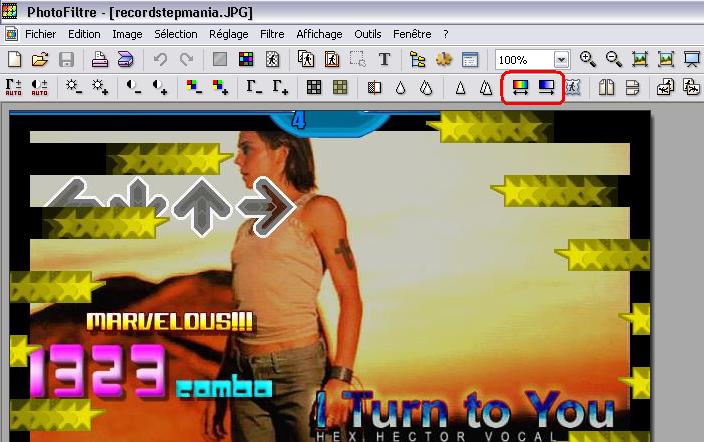Viewport: 704px width, 442px height.
Task: Reduce saturation with color squares minus
Action: (x=194, y=87)
